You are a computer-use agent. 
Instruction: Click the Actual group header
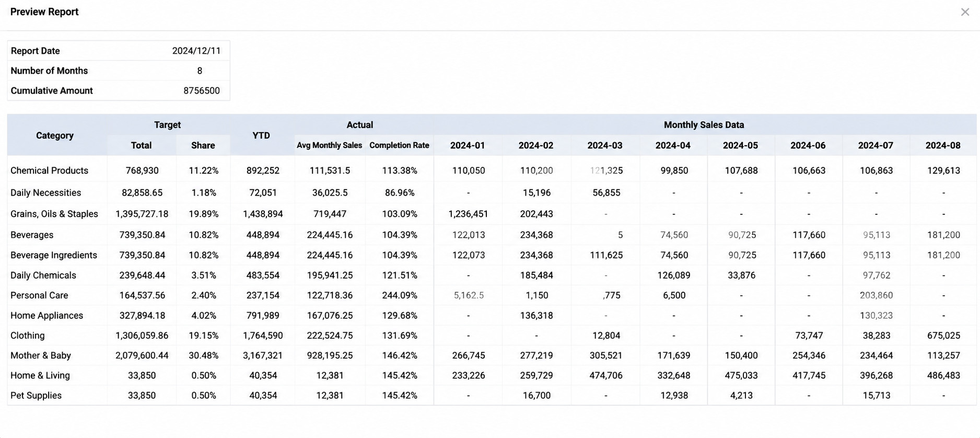click(360, 125)
